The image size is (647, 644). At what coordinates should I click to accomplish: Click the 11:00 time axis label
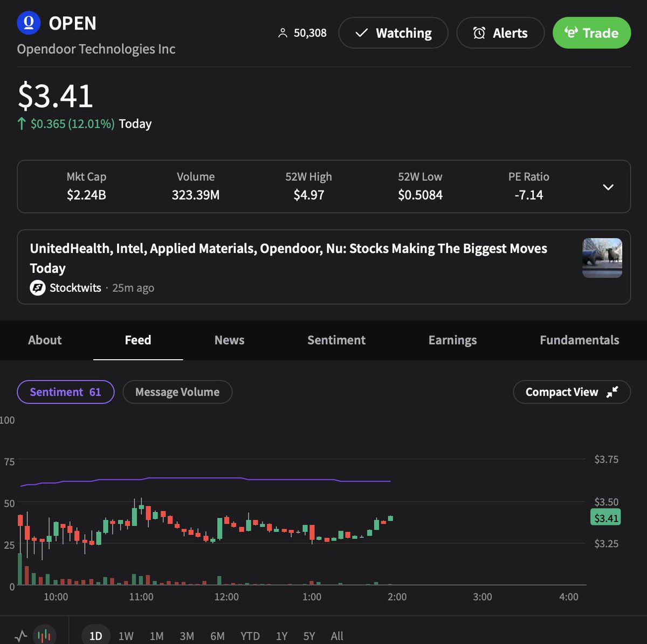tap(141, 597)
